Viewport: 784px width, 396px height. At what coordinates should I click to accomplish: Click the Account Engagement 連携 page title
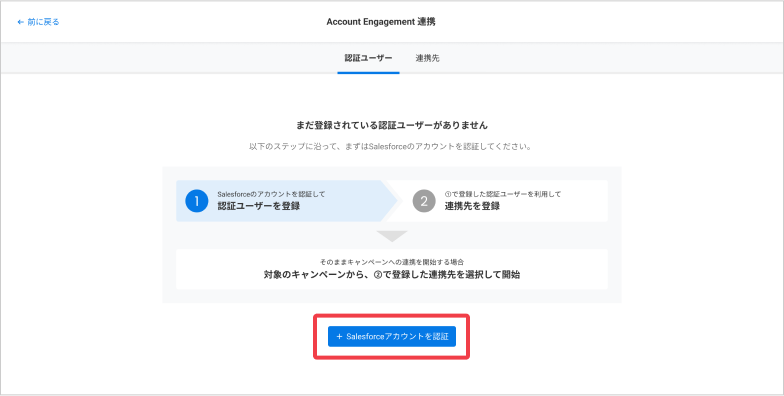tap(381, 22)
